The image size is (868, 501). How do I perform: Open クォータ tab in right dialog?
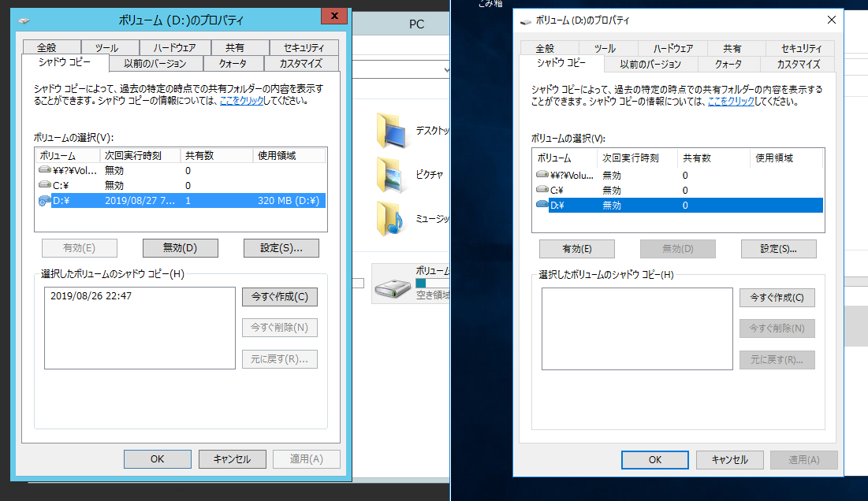tap(729, 64)
